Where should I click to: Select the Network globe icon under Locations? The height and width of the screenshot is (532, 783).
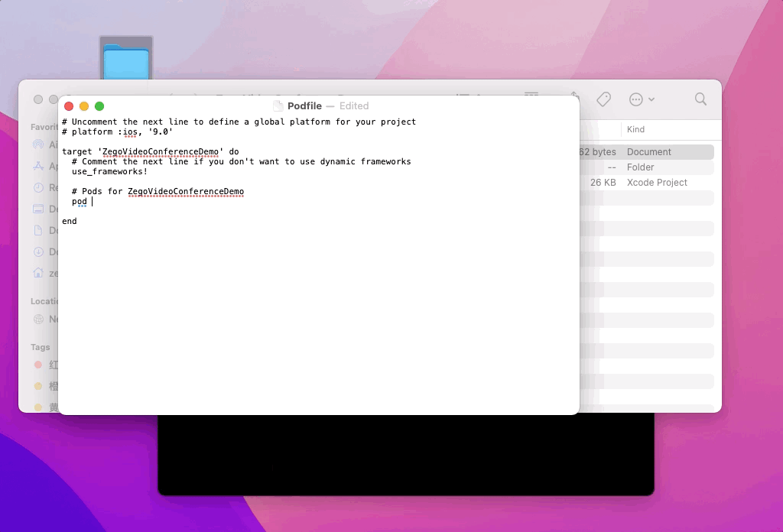(38, 320)
